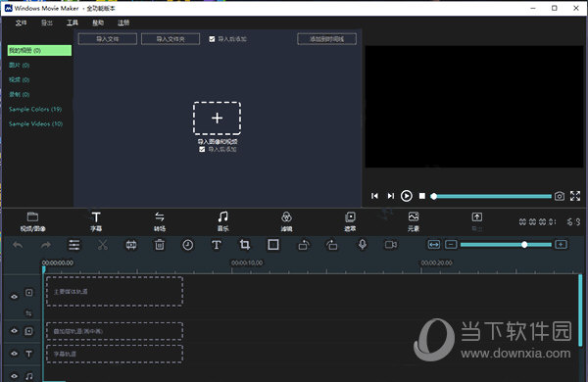Click the timeline zoom in plus icon

coord(561,245)
